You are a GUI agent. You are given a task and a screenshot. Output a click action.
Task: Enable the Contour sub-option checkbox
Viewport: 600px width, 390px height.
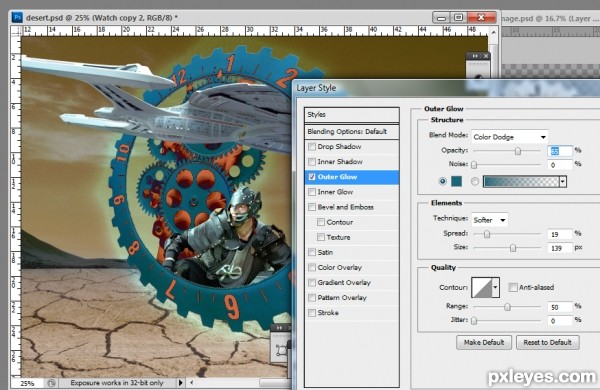(321, 222)
